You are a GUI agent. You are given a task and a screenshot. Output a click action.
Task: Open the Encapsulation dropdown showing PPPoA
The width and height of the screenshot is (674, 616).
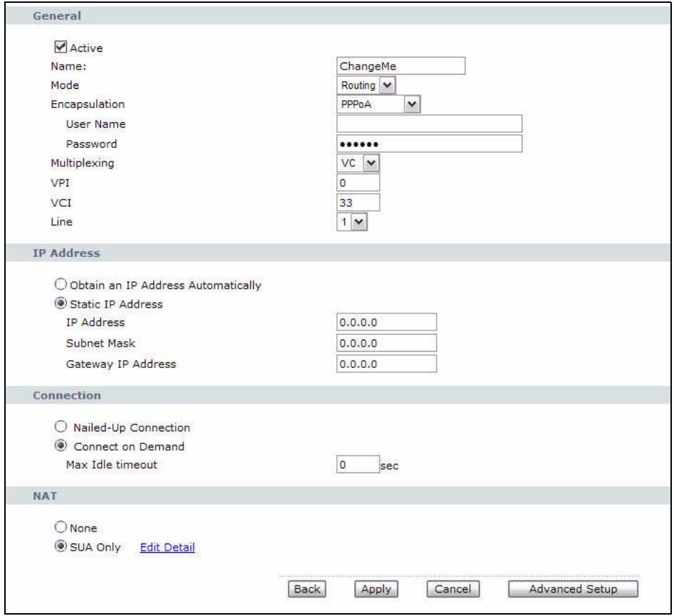378,104
